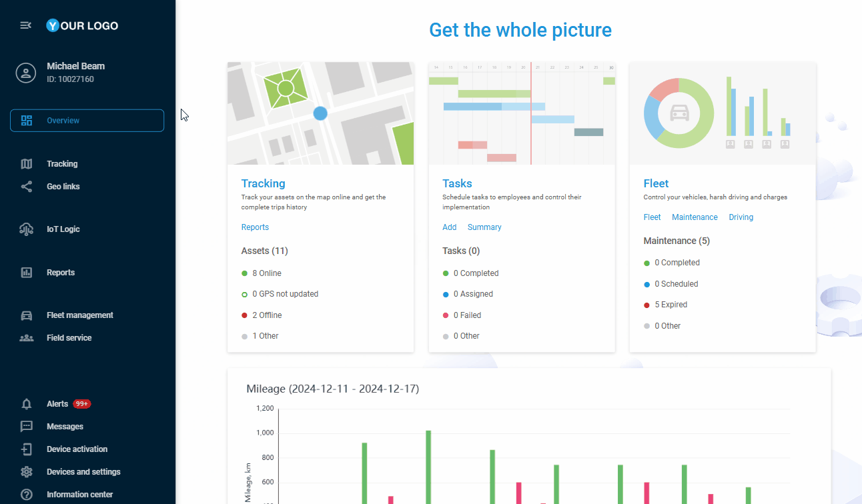Click the Overview dashboard grid icon
The height and width of the screenshot is (504, 862).
tap(27, 121)
